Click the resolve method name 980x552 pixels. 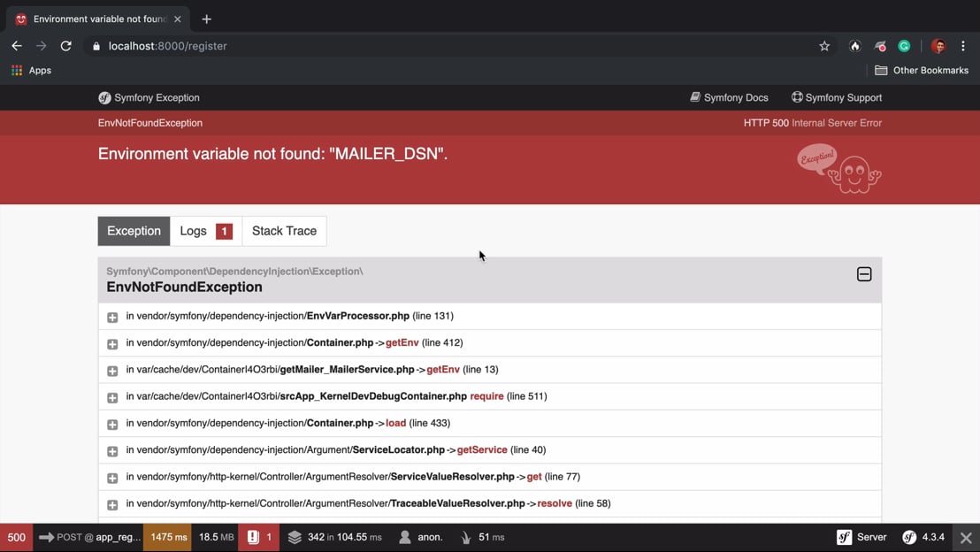coord(555,503)
